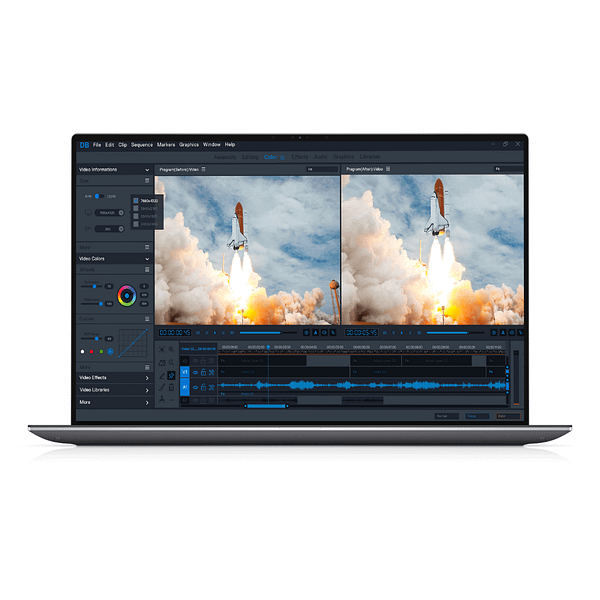Toggle the switch in the Size section
600x600 pixels.
coord(99,196)
